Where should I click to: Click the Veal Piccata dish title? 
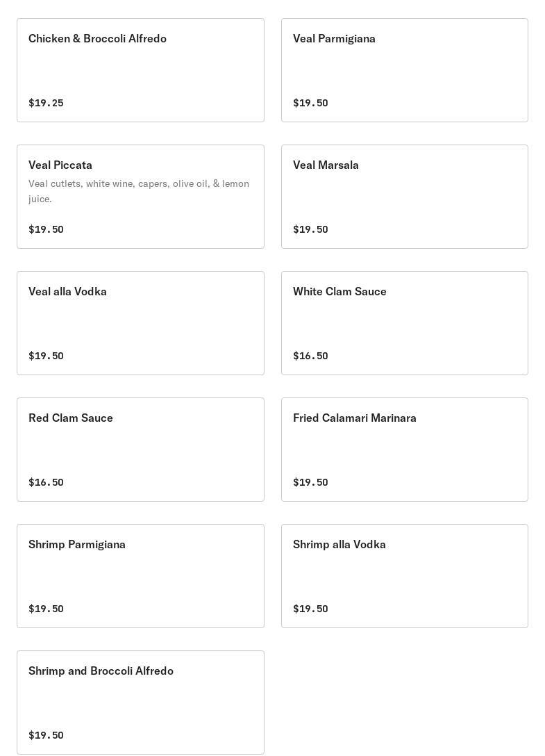click(60, 165)
